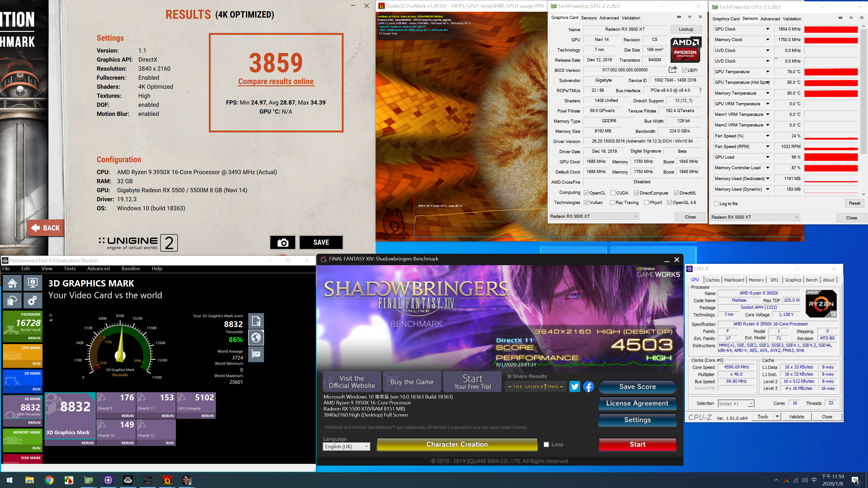This screenshot has height=488, width=868.
Task: Enable Log to file checkbox
Action: [716, 204]
